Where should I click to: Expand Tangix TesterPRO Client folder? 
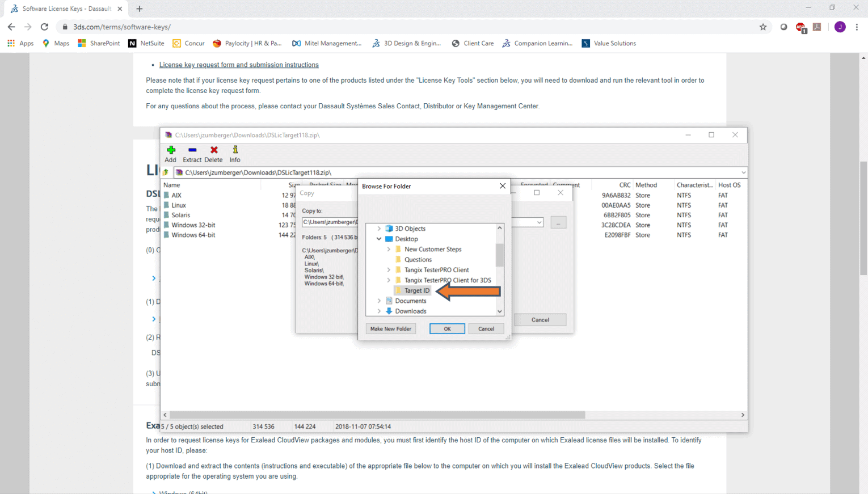coord(389,270)
